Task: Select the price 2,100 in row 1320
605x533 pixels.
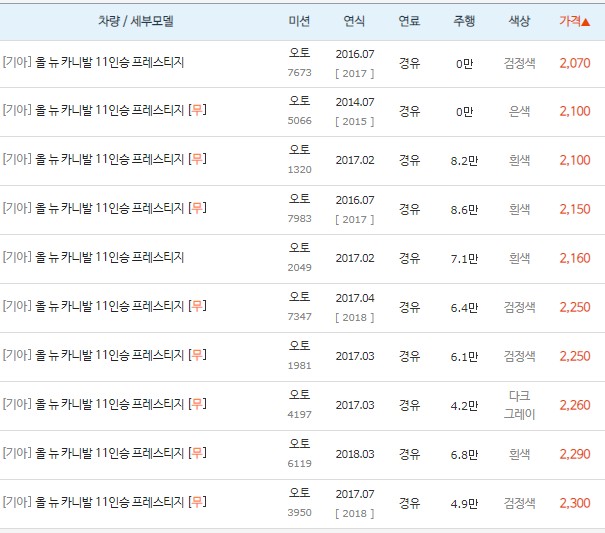Action: pyautogui.click(x=575, y=160)
